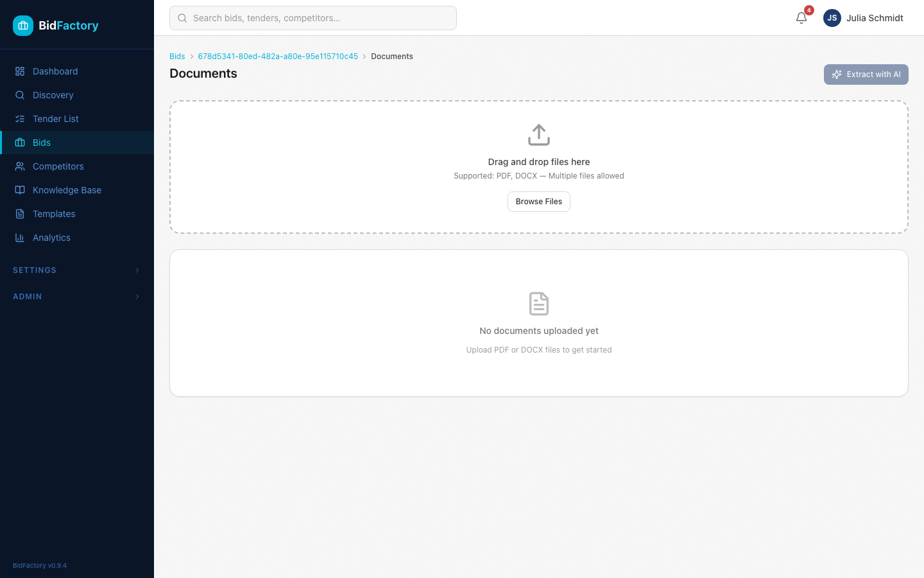Click the Tender List checklist icon

coord(20,119)
